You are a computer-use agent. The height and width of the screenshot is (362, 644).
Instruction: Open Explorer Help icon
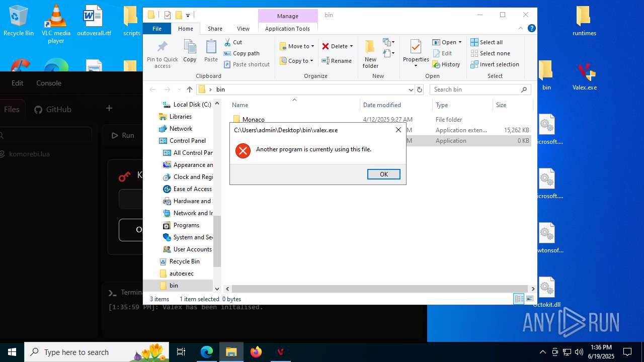pos(531,29)
